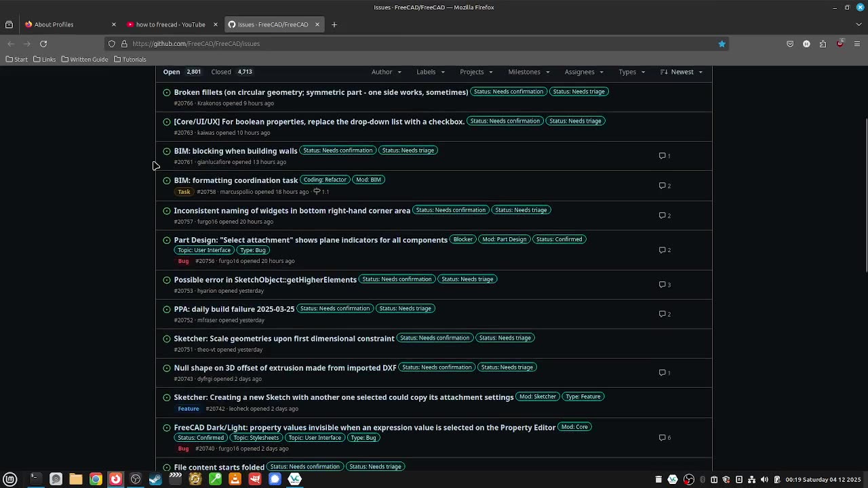Image resolution: width=868 pixels, height=488 pixels.
Task: Click the volume icon in system tray
Action: 764,479
